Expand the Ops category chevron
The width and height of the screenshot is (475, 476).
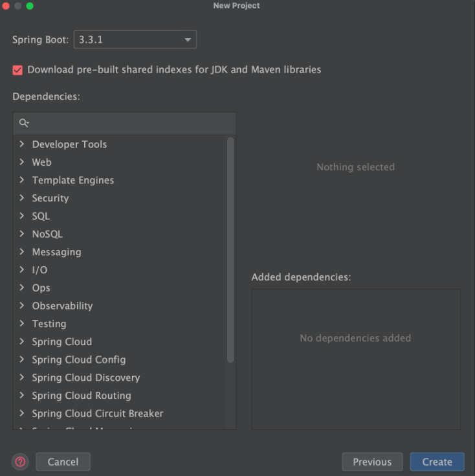point(22,287)
